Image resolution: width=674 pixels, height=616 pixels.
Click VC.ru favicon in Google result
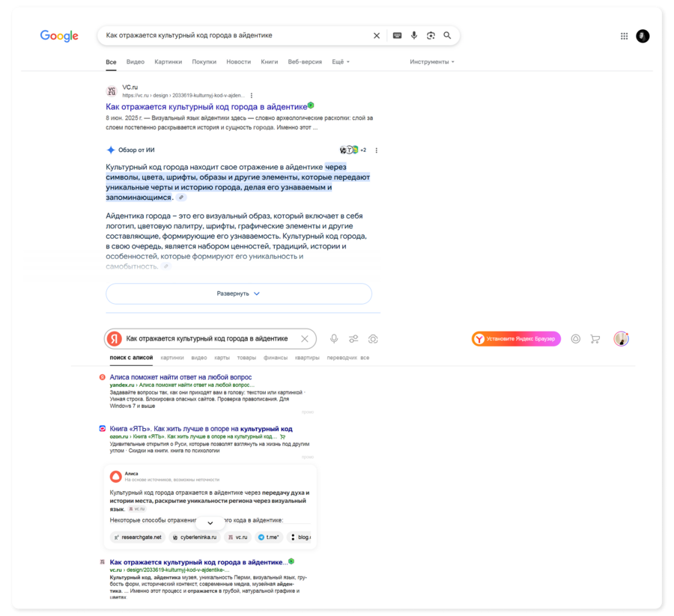(x=112, y=91)
